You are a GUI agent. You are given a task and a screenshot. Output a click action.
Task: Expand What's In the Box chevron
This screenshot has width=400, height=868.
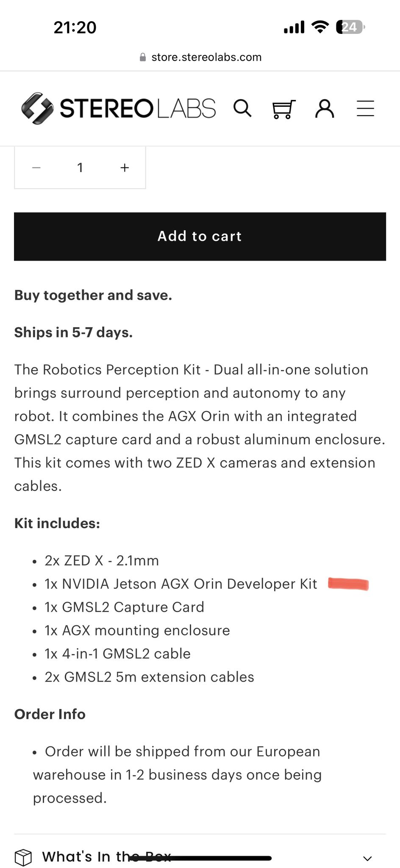(367, 858)
